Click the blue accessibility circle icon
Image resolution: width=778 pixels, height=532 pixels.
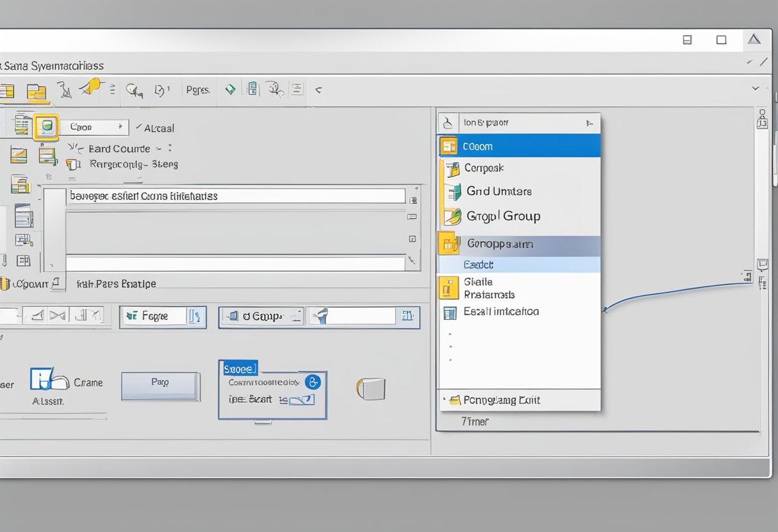coord(313,382)
